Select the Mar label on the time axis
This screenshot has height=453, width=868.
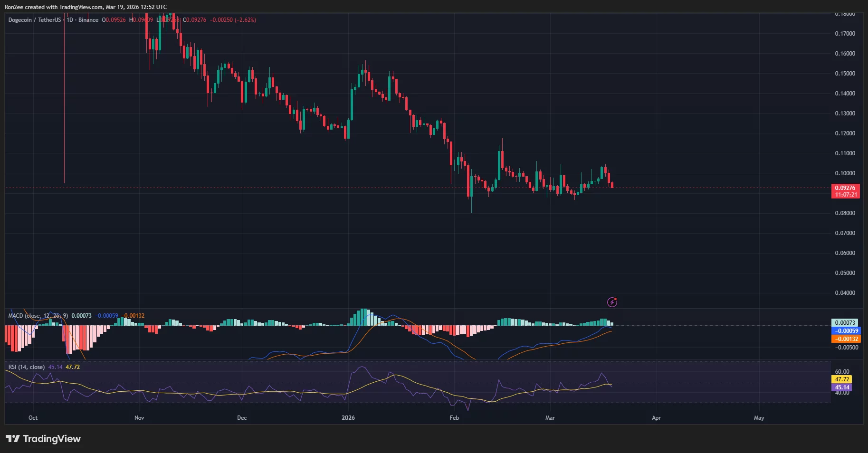pyautogui.click(x=550, y=418)
